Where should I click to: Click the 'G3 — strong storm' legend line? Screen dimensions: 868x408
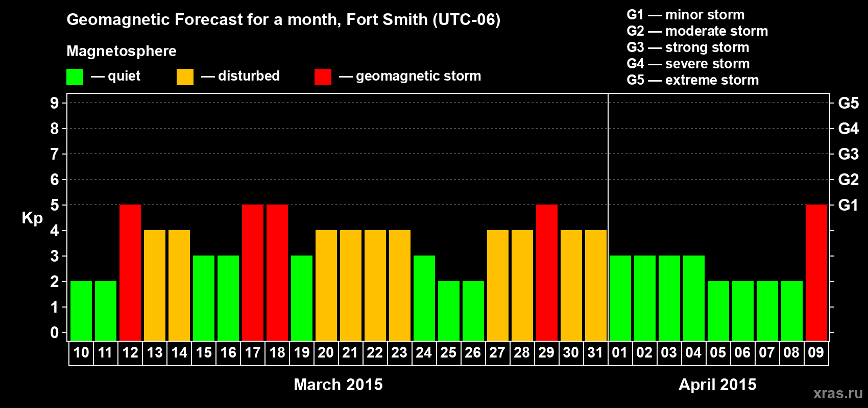pos(688,47)
